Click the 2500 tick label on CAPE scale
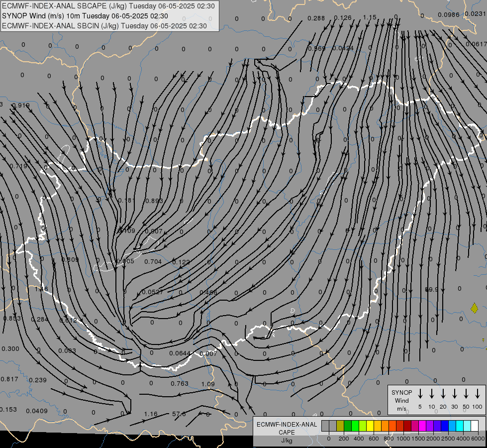 448,439
